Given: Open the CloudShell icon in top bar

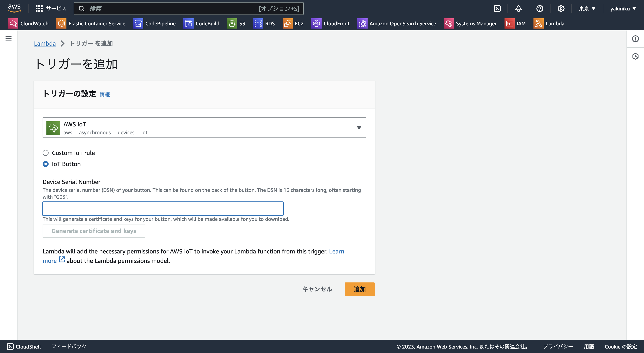Looking at the screenshot, I should tap(497, 9).
